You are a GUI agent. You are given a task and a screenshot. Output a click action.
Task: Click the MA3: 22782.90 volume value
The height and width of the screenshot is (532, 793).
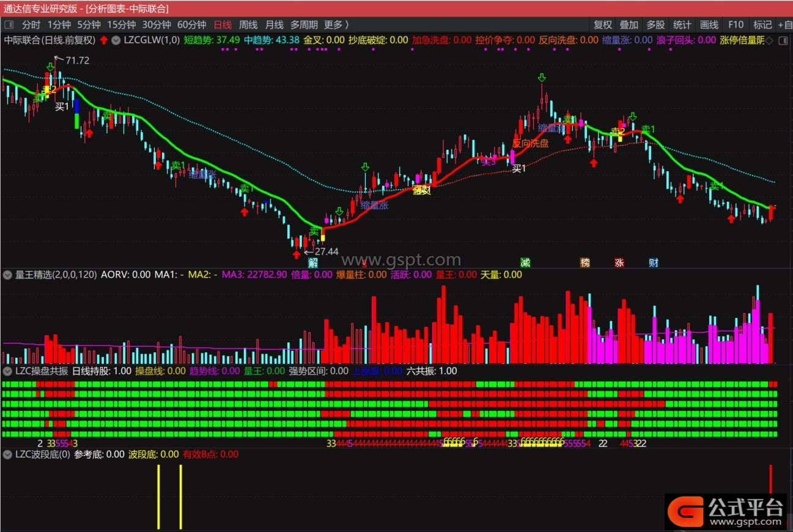254,275
